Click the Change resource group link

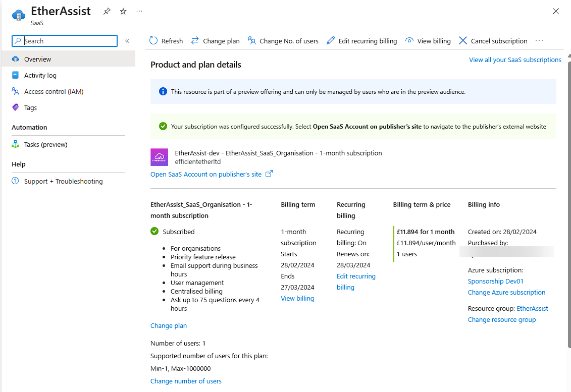pyautogui.click(x=502, y=319)
